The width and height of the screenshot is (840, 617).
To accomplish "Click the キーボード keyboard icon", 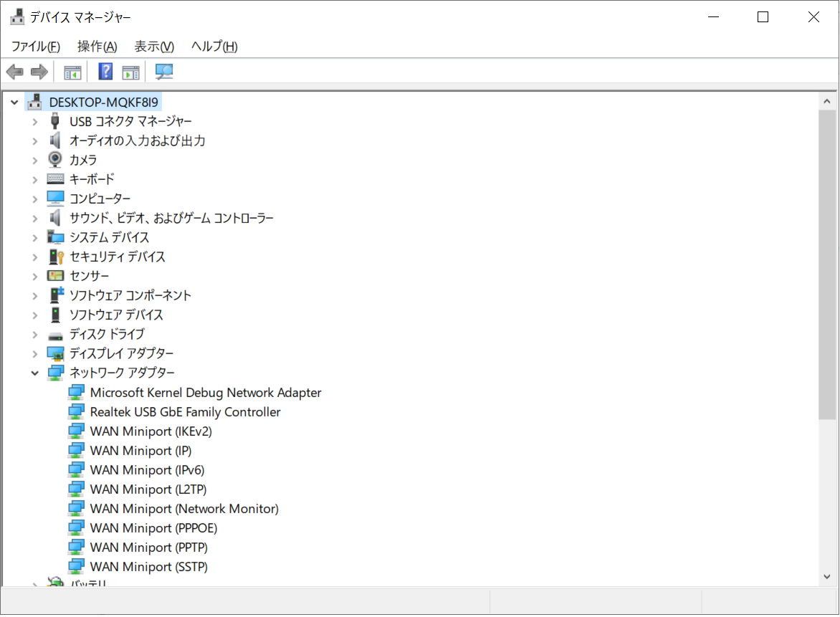I will click(x=55, y=179).
